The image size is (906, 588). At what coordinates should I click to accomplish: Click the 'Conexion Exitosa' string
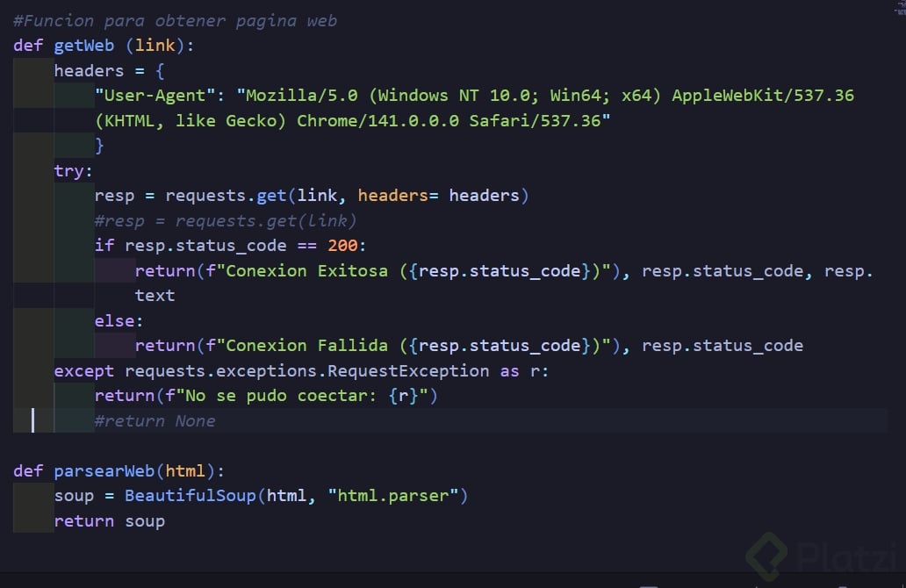[306, 271]
